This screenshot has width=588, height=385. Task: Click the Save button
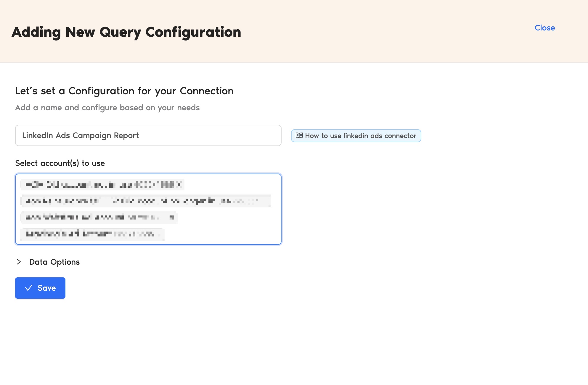pyautogui.click(x=40, y=288)
